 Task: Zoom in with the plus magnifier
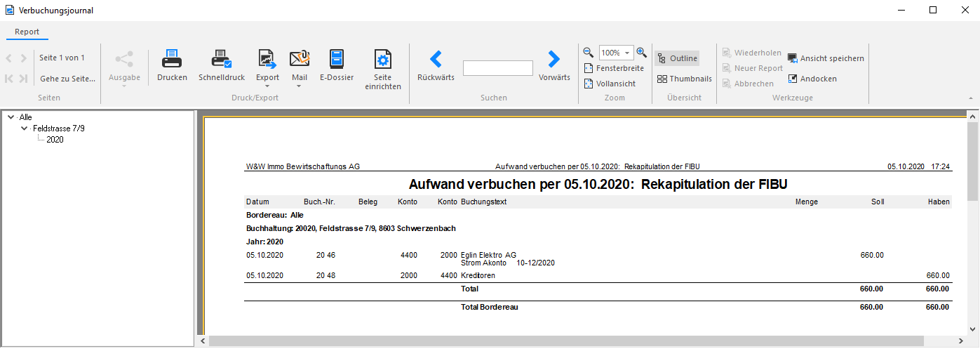pos(641,52)
